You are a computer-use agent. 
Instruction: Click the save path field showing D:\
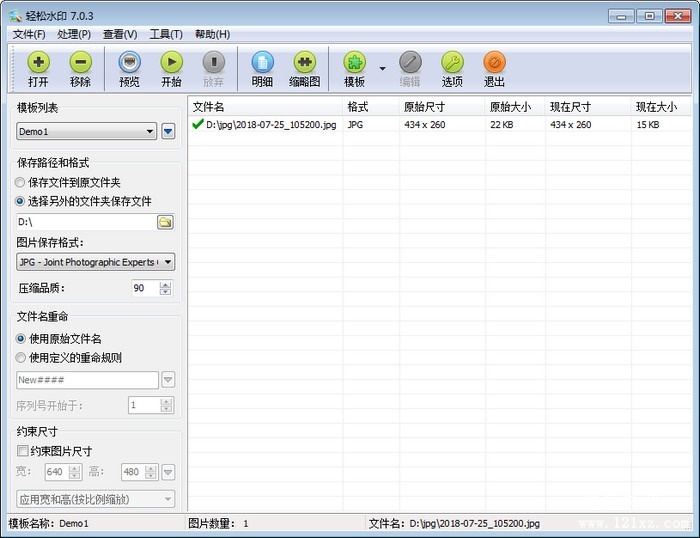coord(86,222)
